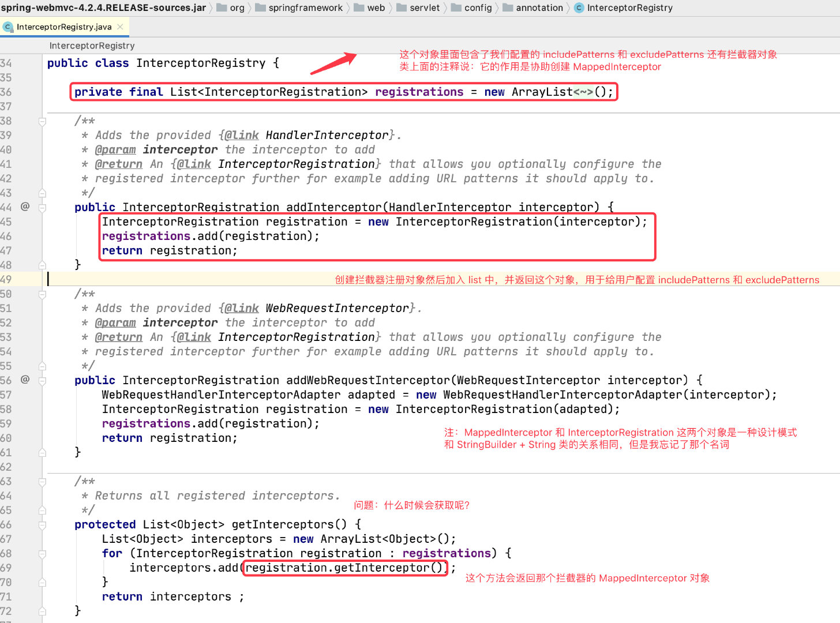Click the fold end marker at line 72
This screenshot has height=623, width=840.
coord(42,611)
